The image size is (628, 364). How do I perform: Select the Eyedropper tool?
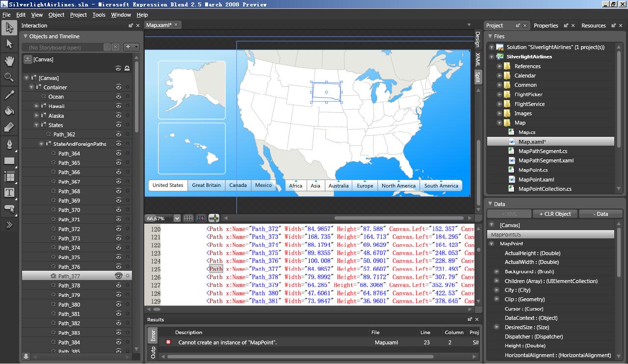(x=9, y=95)
